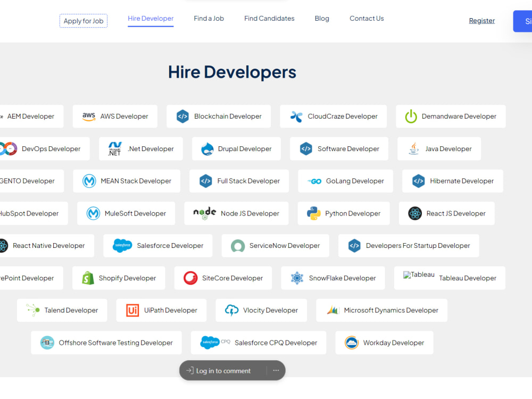The width and height of the screenshot is (532, 399).
Task: Click the Salesforce CPQ logo icon
Action: pos(215,342)
